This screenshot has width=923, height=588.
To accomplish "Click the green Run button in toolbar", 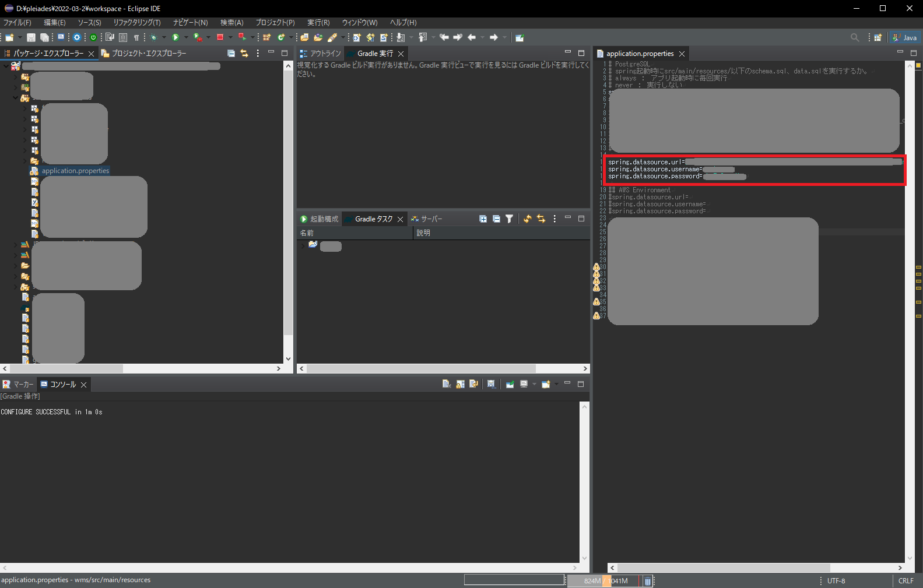I will pyautogui.click(x=175, y=37).
